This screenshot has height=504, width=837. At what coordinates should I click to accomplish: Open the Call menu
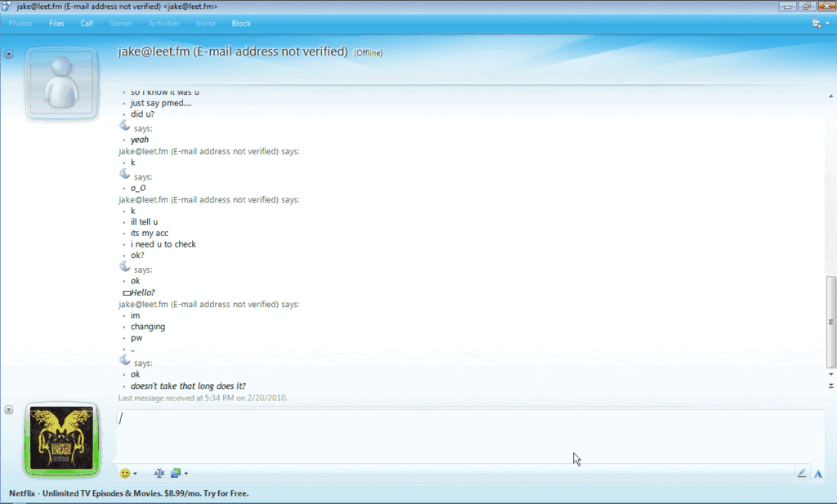[87, 24]
